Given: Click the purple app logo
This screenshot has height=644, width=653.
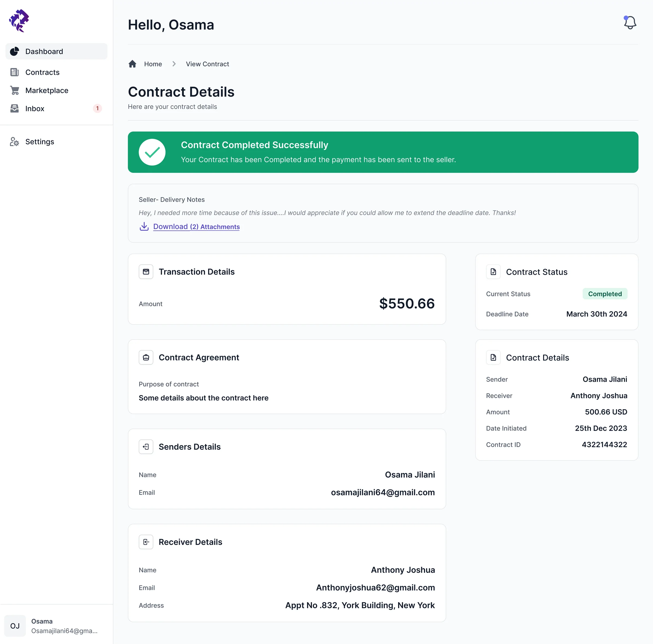Looking at the screenshot, I should point(19,21).
